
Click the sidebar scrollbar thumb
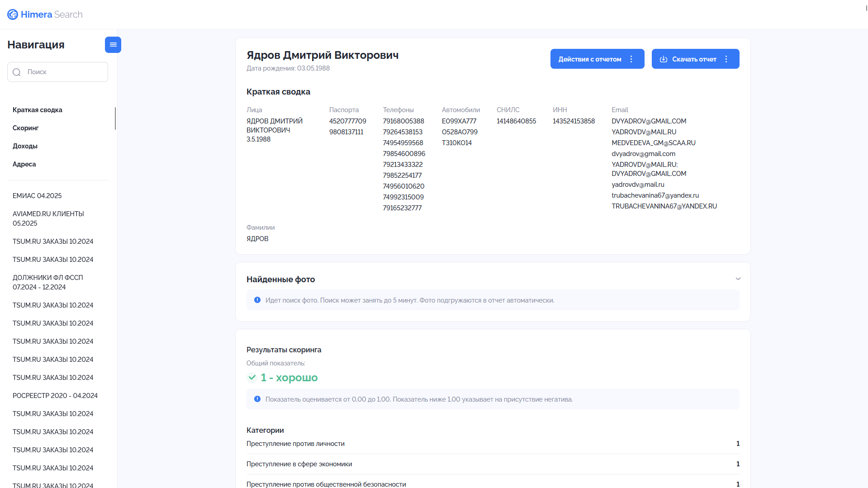(115, 118)
